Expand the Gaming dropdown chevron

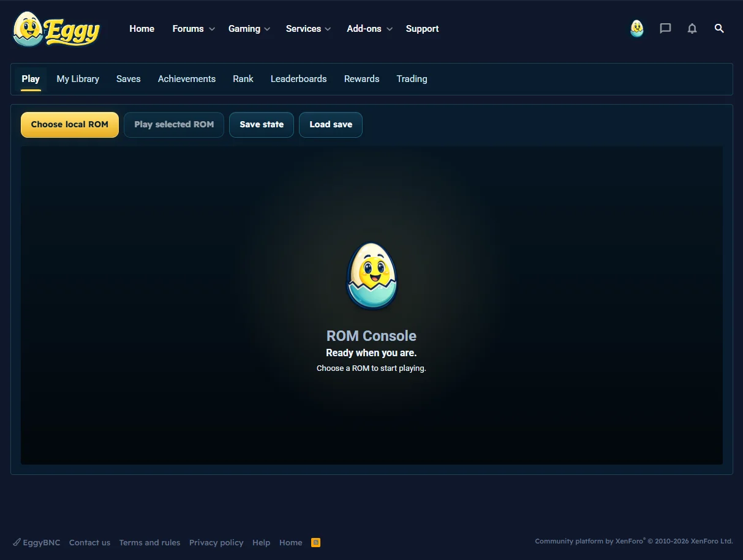[x=266, y=29]
